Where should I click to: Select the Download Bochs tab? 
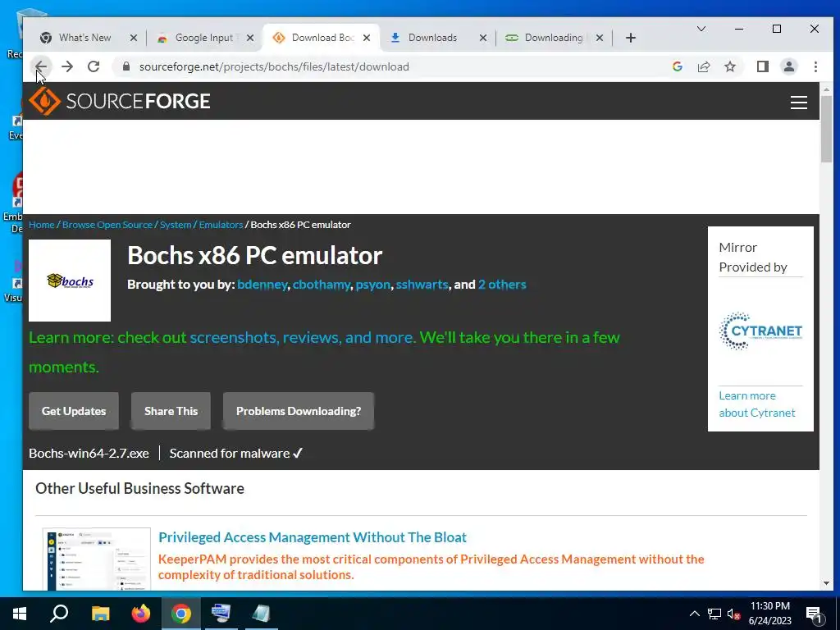[x=322, y=38]
